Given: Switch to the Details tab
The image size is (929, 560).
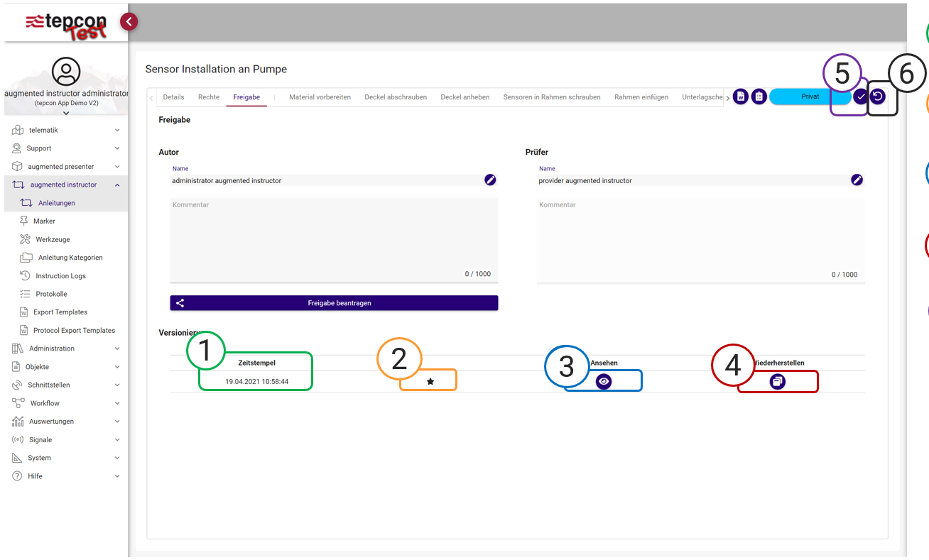Looking at the screenshot, I should (x=173, y=97).
